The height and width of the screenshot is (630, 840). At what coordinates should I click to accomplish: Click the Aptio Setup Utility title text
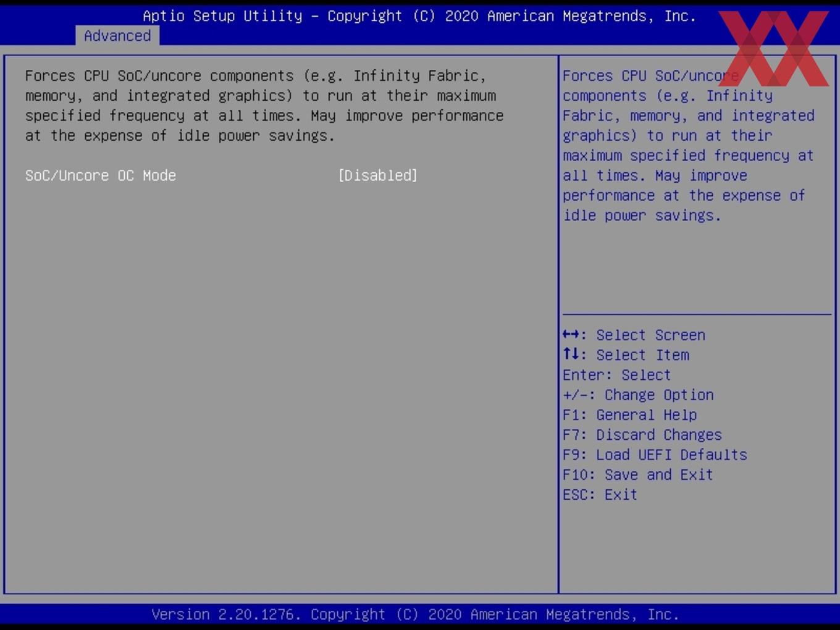pos(419,16)
